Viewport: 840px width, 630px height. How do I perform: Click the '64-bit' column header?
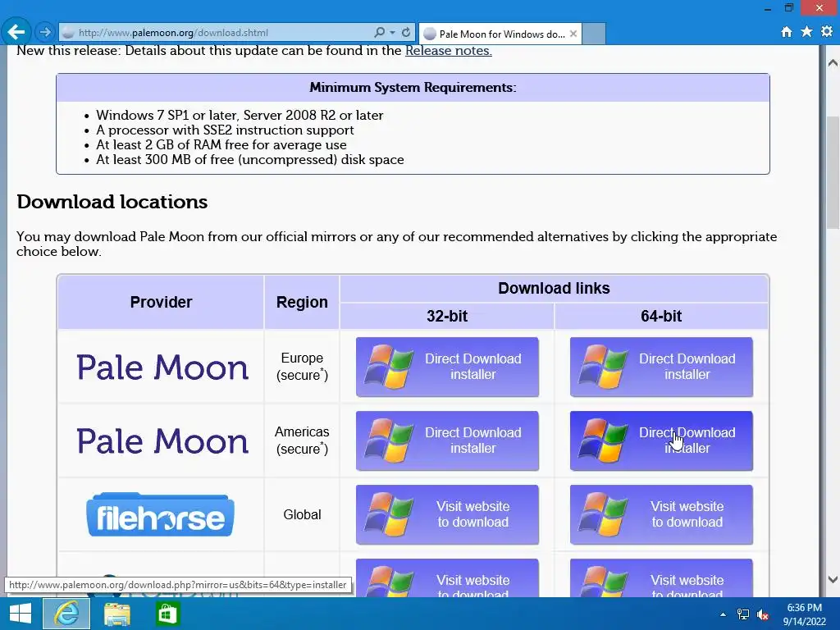click(x=661, y=316)
